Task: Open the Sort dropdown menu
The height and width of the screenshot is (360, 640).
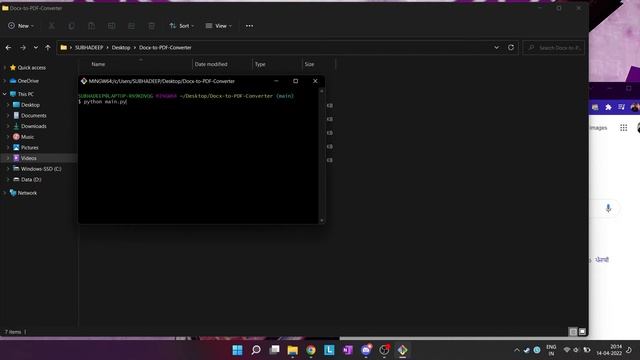Action: pos(182,26)
